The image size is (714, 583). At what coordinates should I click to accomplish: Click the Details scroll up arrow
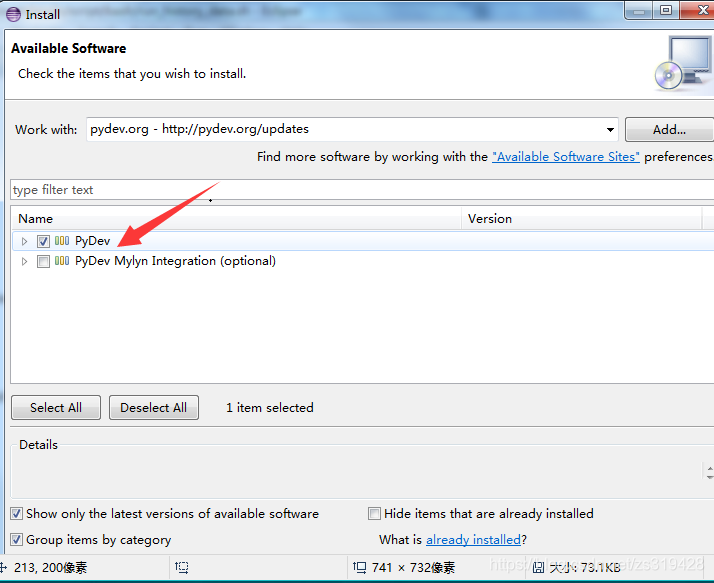point(710,468)
